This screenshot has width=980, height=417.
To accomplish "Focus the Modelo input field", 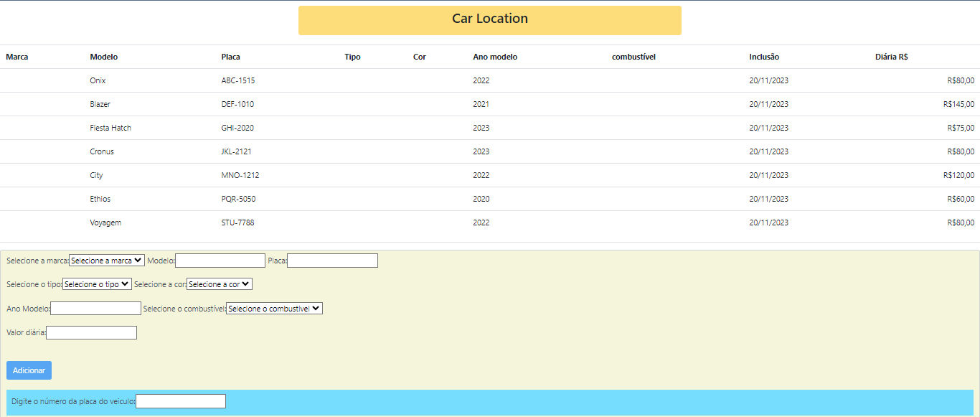I will 220,261.
